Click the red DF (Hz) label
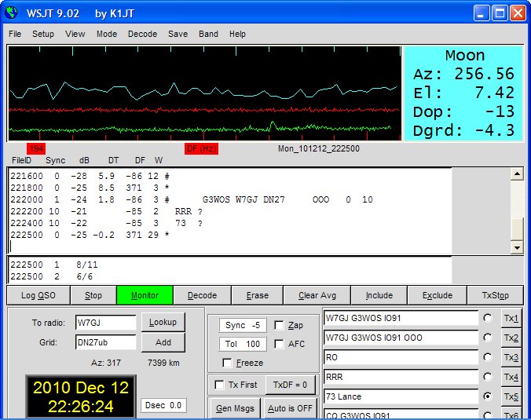This screenshot has width=531, height=420. 202,148
